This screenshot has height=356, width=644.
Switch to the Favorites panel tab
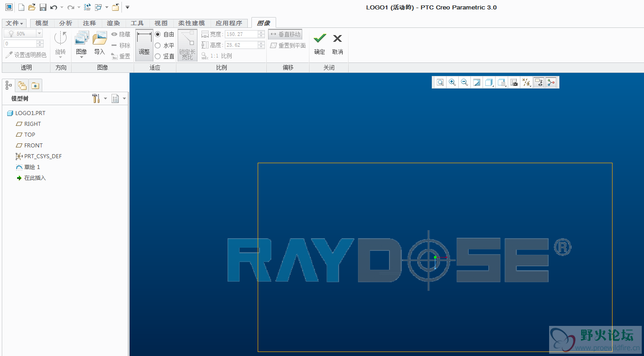pyautogui.click(x=36, y=85)
